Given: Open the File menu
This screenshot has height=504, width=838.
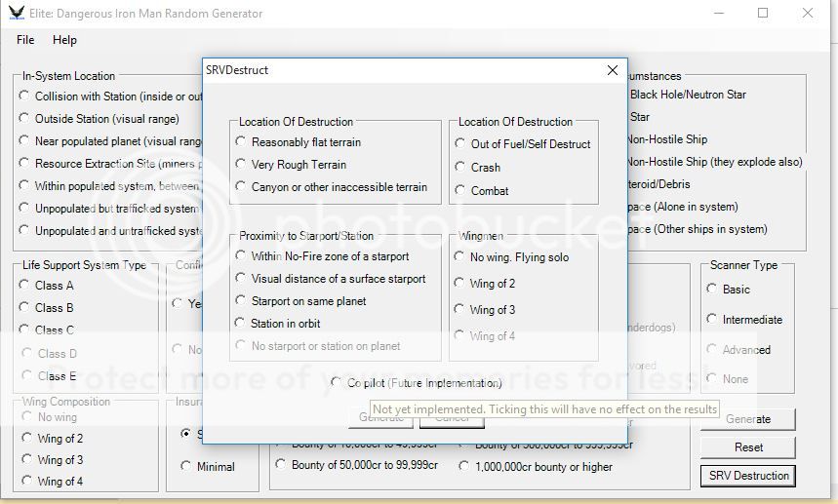Looking at the screenshot, I should (x=25, y=40).
